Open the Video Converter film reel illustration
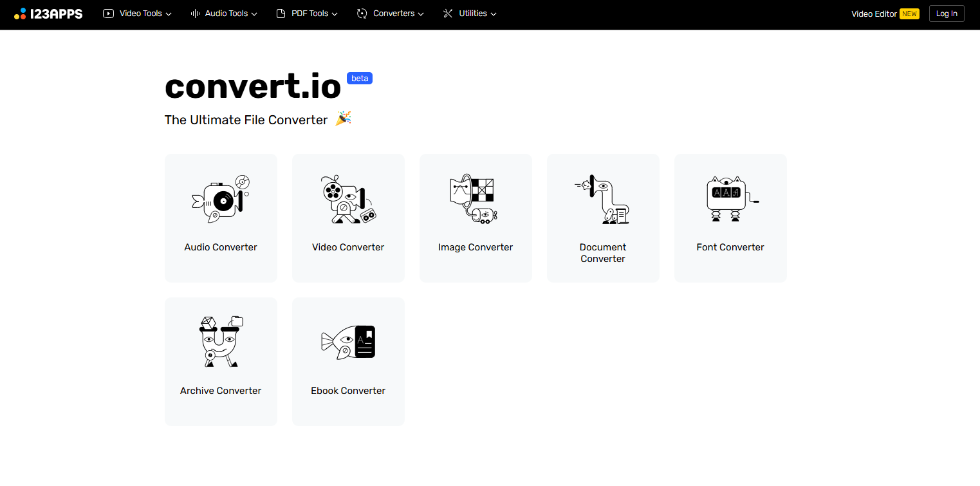Viewport: 980px width, 486px height. pos(348,199)
